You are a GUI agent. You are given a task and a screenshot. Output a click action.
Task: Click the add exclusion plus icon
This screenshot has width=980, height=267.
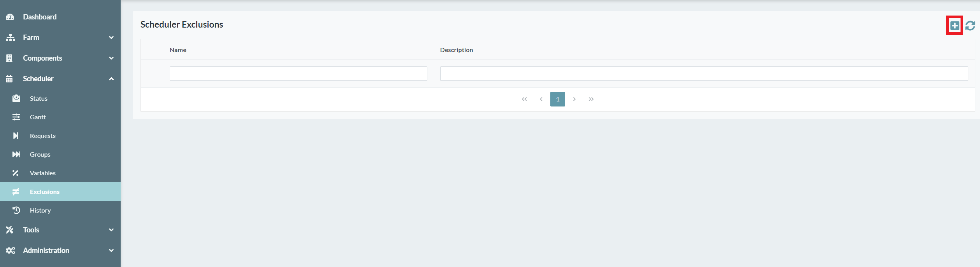[x=954, y=26]
